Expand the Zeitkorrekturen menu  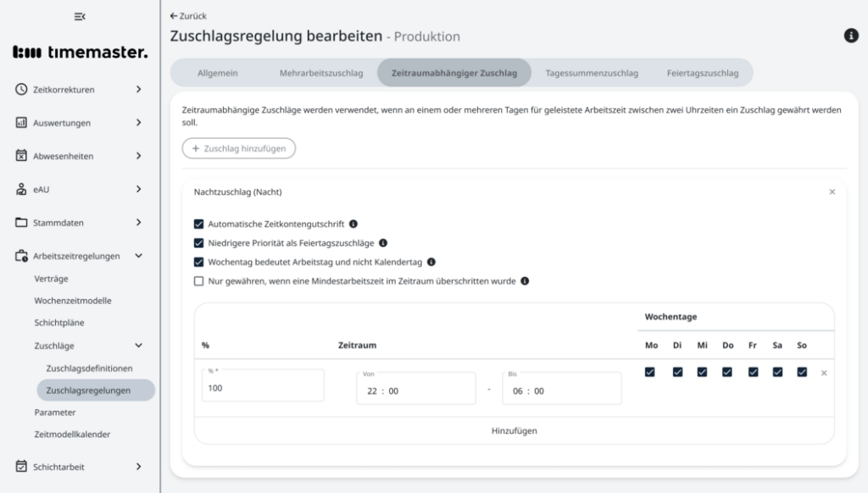[x=138, y=89]
